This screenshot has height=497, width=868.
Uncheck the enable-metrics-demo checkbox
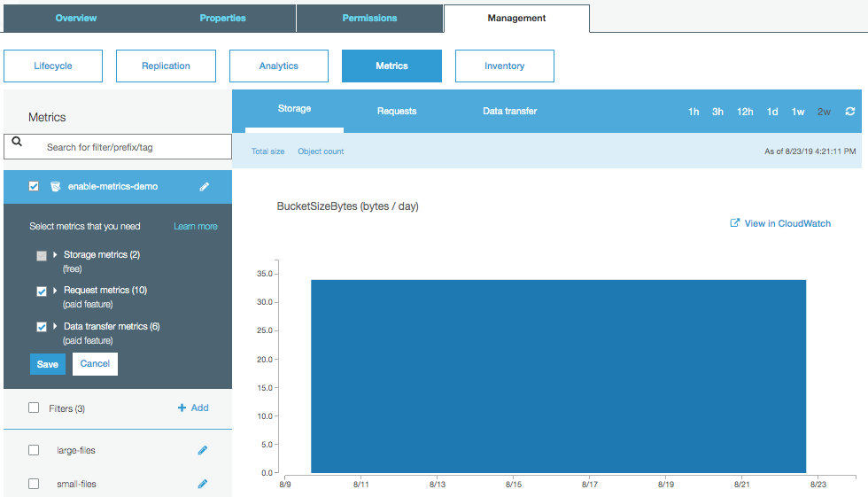coord(34,187)
